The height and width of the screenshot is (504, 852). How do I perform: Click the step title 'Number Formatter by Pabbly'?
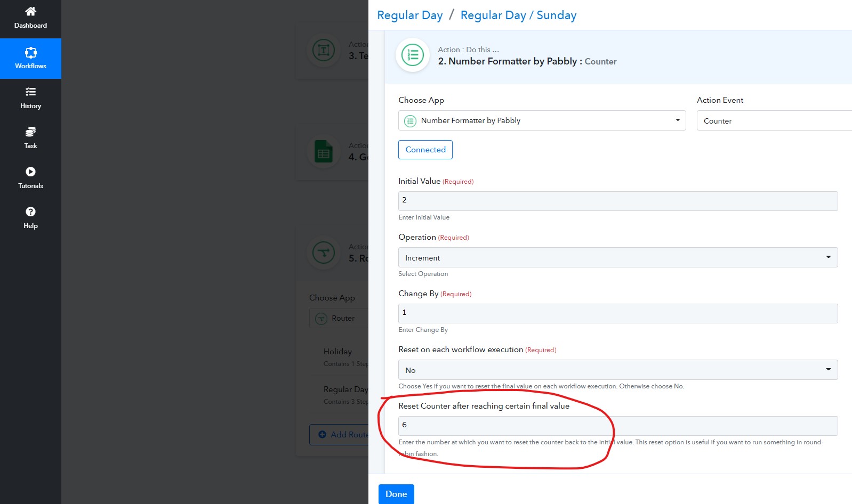[512, 61]
